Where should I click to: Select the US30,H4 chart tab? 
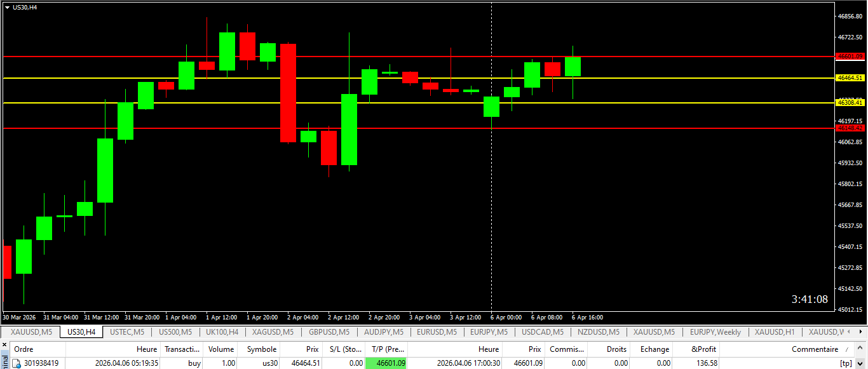(81, 332)
